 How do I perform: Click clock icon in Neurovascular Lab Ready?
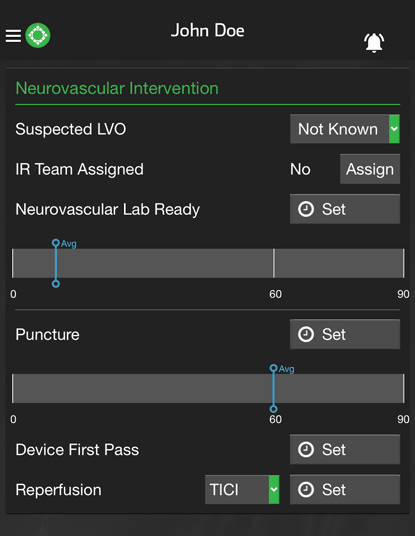click(x=306, y=209)
